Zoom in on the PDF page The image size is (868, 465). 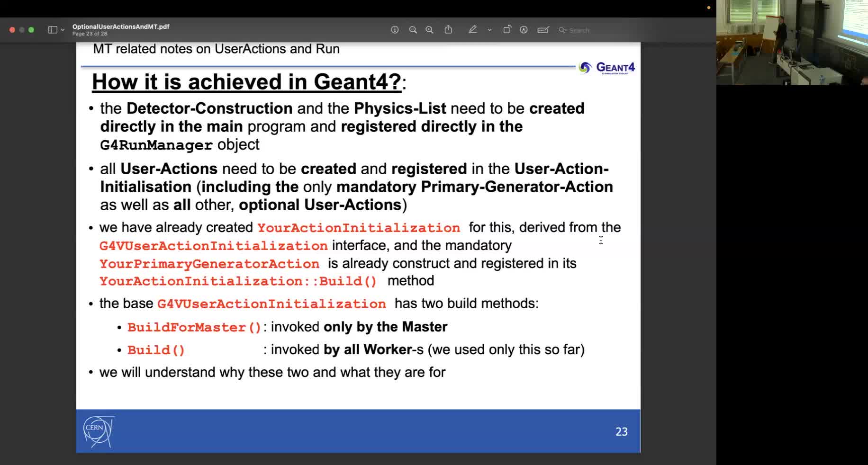click(429, 29)
